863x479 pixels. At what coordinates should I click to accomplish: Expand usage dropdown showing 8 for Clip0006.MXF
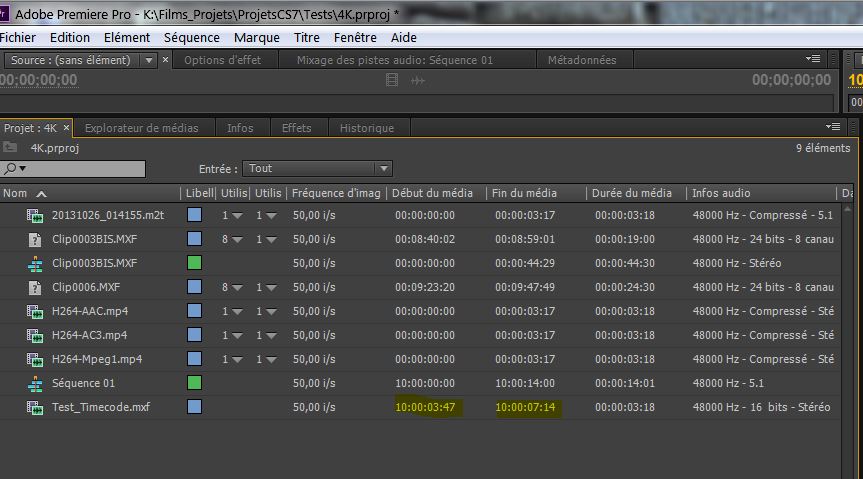(x=237, y=288)
